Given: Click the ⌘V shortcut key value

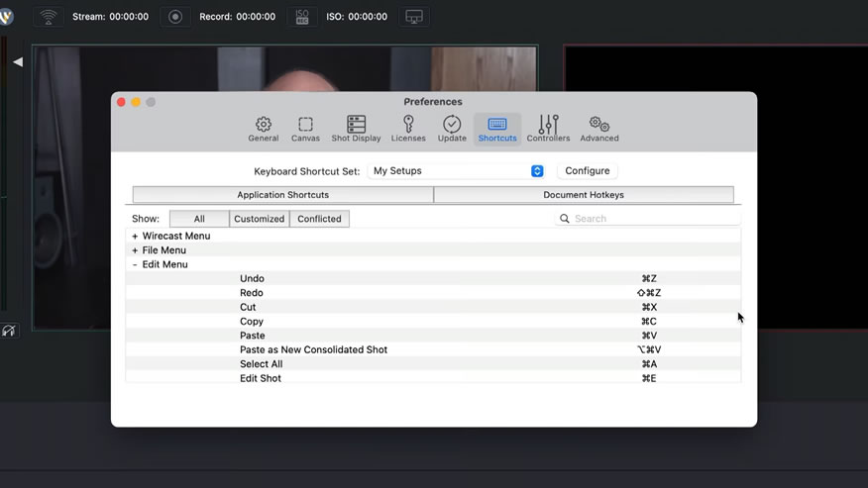Looking at the screenshot, I should click(x=649, y=336).
